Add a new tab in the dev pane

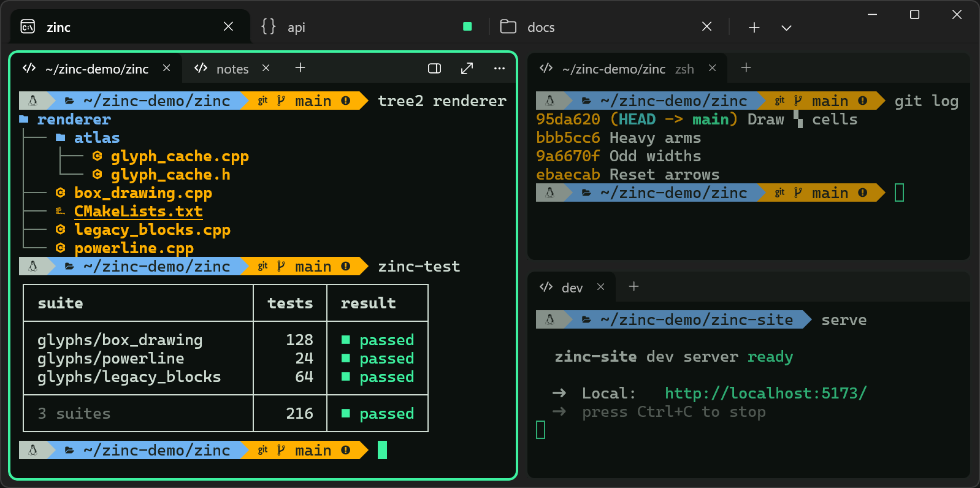click(634, 287)
